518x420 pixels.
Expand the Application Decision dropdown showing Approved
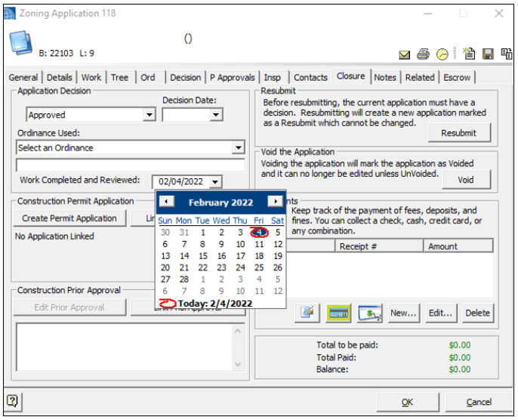(150, 115)
